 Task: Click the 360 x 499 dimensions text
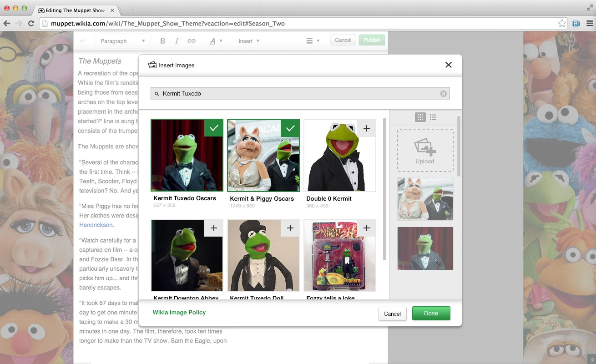[318, 206]
